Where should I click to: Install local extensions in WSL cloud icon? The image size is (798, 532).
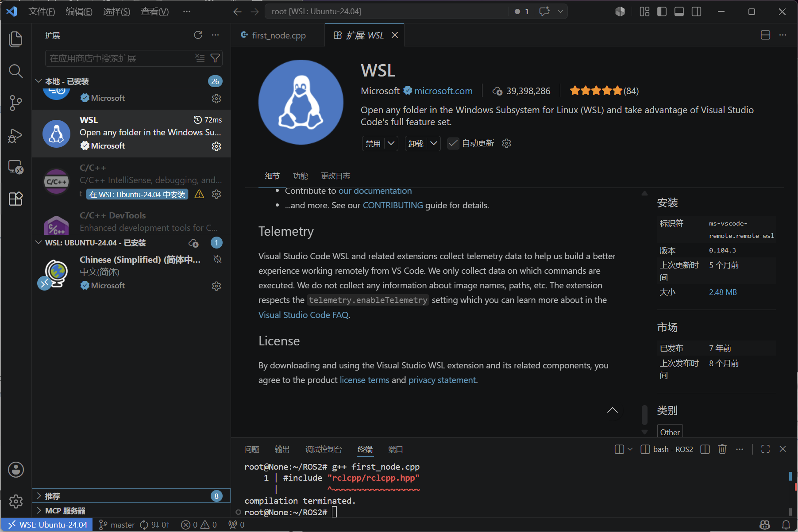tap(193, 243)
